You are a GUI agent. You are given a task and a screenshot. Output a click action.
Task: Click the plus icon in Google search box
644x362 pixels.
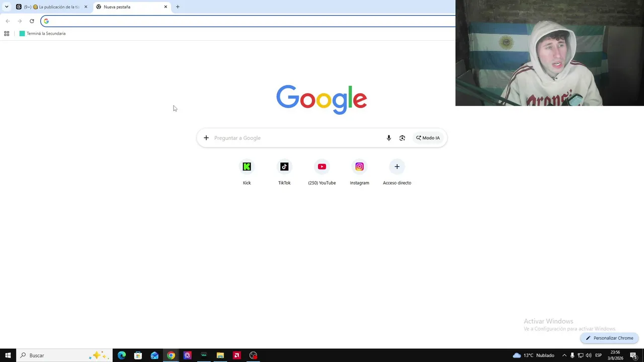[206, 138]
